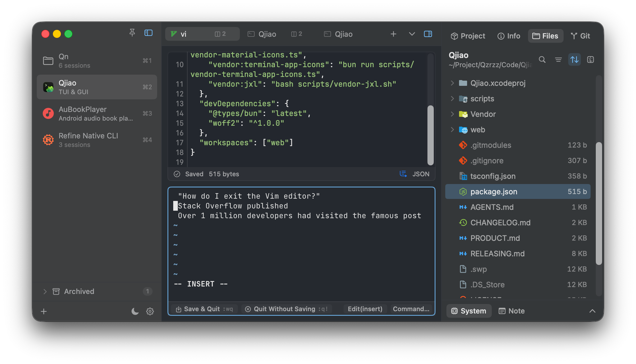Click the split pane count on vi tab

(x=220, y=34)
